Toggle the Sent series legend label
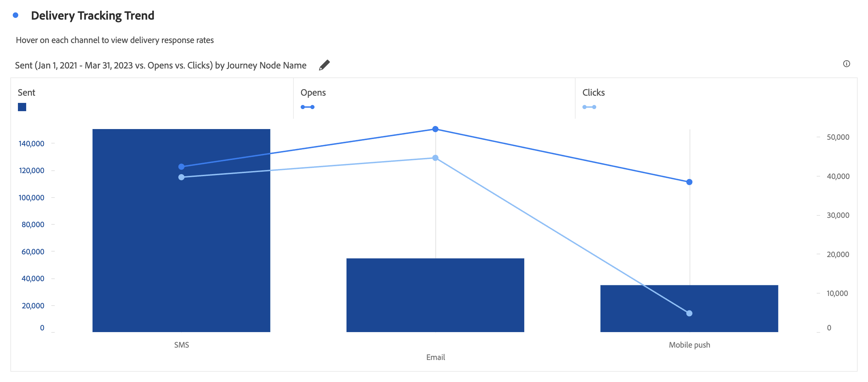The width and height of the screenshot is (868, 382). coord(27,93)
